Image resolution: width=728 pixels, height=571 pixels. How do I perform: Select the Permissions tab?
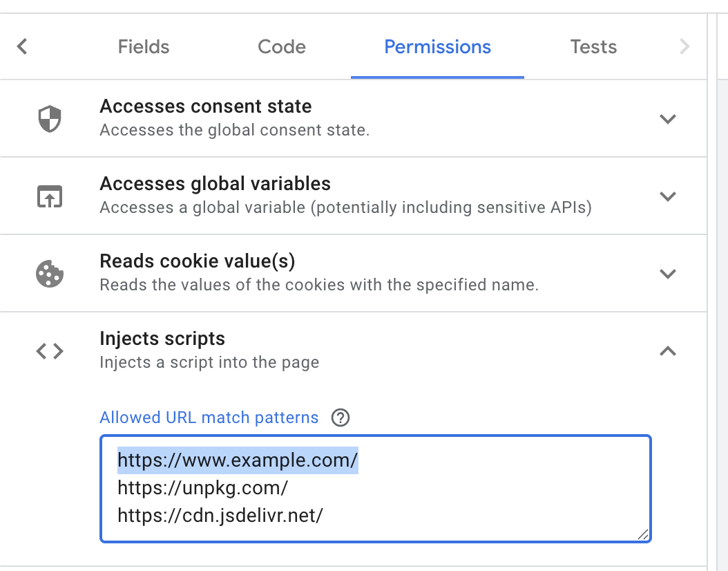pos(437,47)
